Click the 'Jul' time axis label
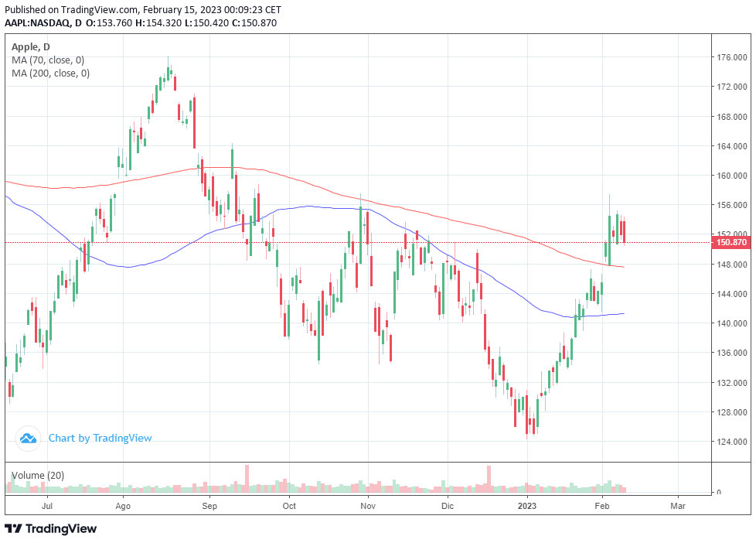 pos(47,506)
